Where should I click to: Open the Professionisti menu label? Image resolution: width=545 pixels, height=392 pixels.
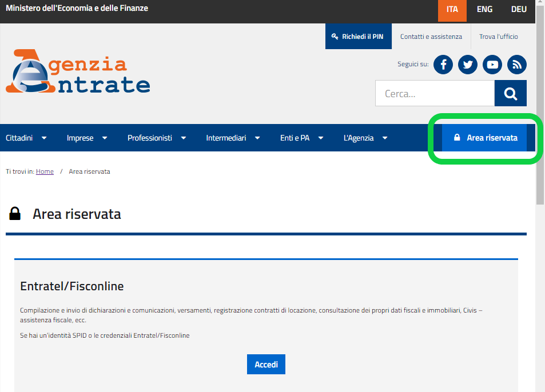click(150, 138)
